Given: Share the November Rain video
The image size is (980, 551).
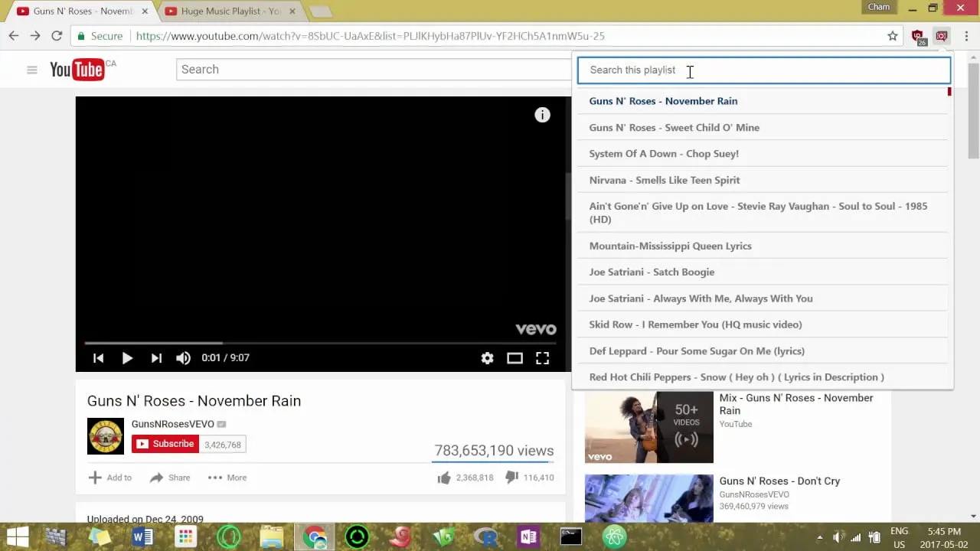Looking at the screenshot, I should click(168, 478).
